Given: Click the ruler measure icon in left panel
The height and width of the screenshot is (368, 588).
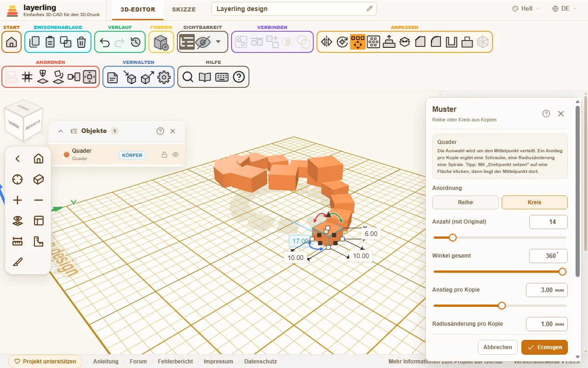Looking at the screenshot, I should (x=17, y=241).
